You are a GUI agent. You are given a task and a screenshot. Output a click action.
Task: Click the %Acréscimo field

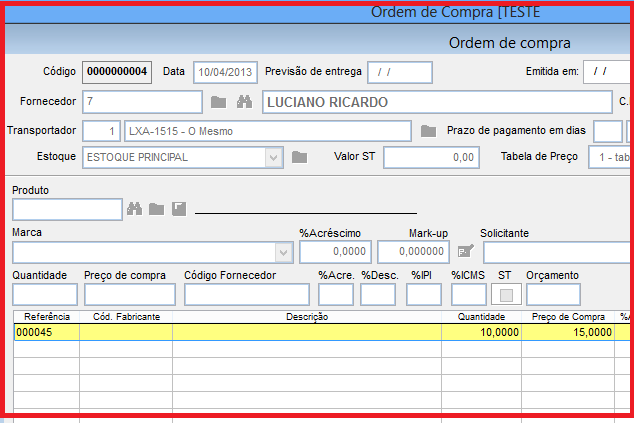click(335, 252)
